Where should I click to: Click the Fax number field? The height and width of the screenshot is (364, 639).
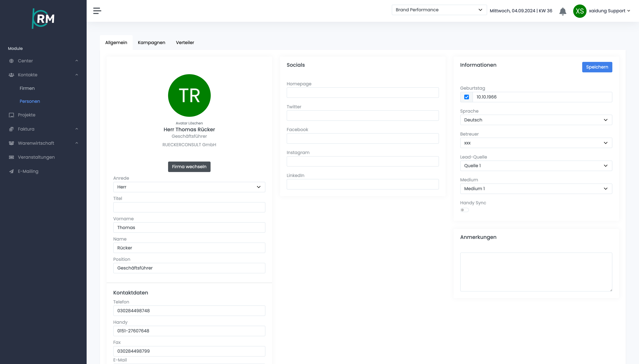[189, 351]
